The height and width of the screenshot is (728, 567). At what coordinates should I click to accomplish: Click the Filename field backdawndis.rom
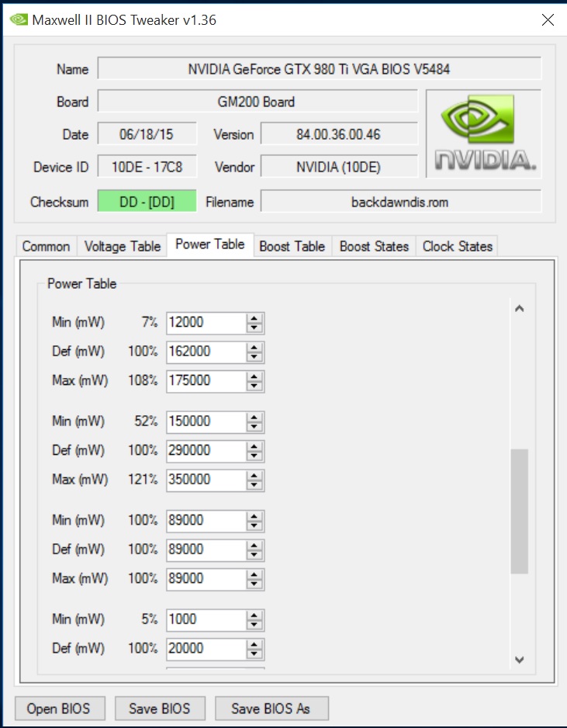[401, 202]
